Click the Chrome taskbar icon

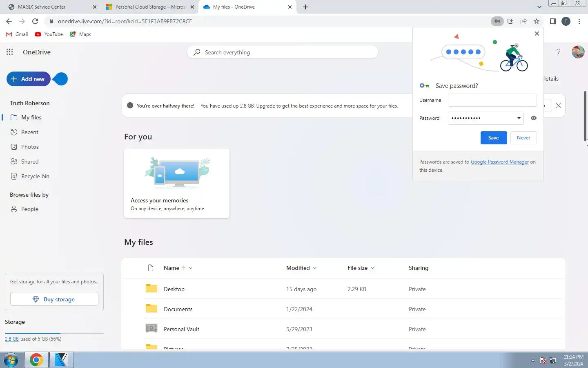point(36,360)
